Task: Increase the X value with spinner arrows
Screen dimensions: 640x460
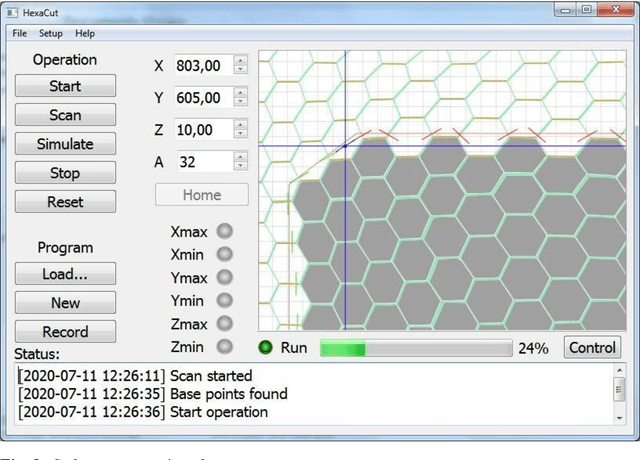Action: [x=240, y=61]
